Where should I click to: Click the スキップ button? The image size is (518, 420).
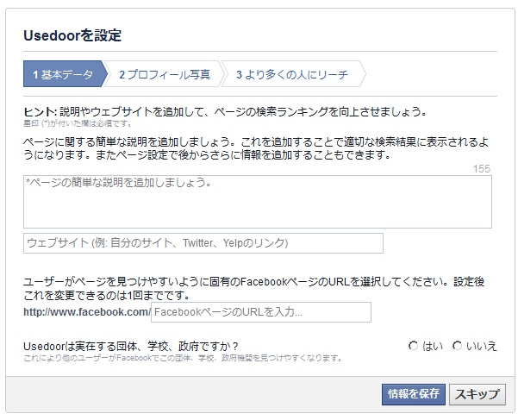[477, 394]
